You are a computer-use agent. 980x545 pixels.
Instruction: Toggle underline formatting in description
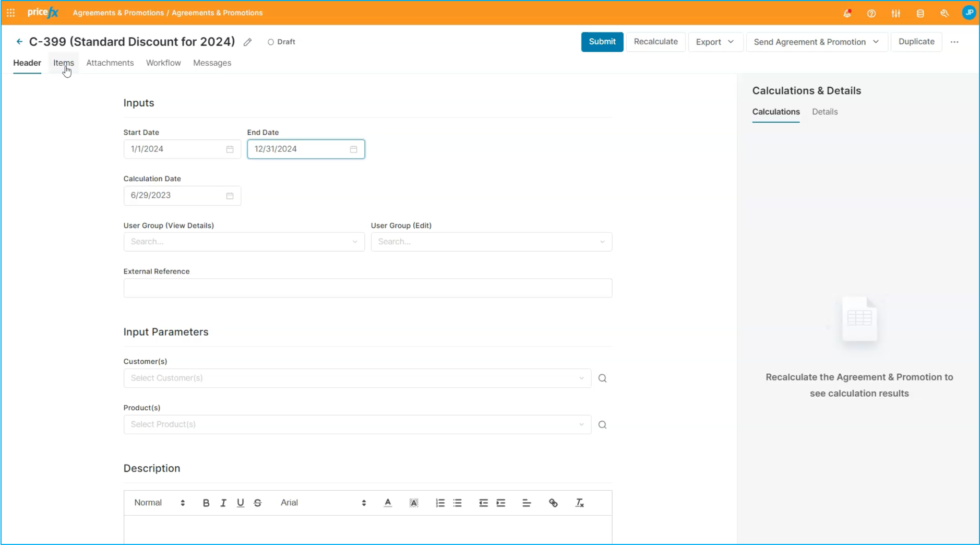(240, 503)
